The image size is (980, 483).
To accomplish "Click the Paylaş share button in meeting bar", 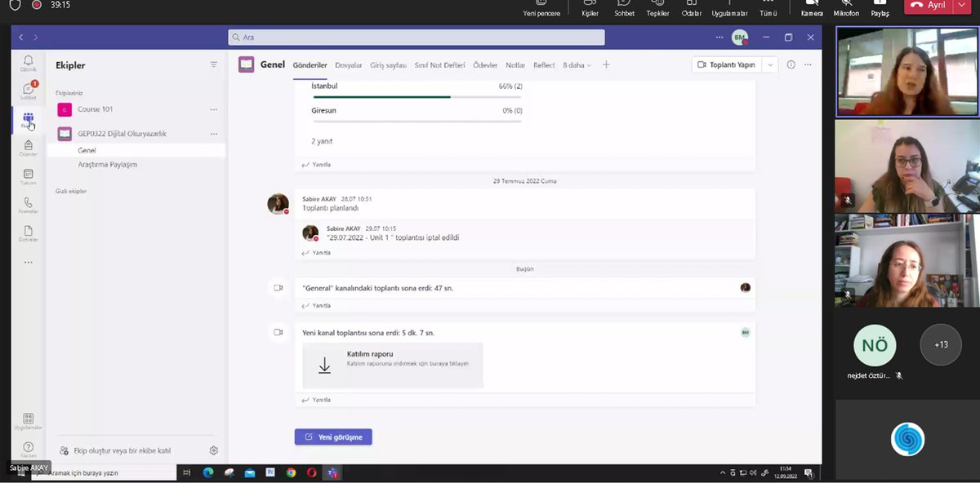I will click(880, 9).
